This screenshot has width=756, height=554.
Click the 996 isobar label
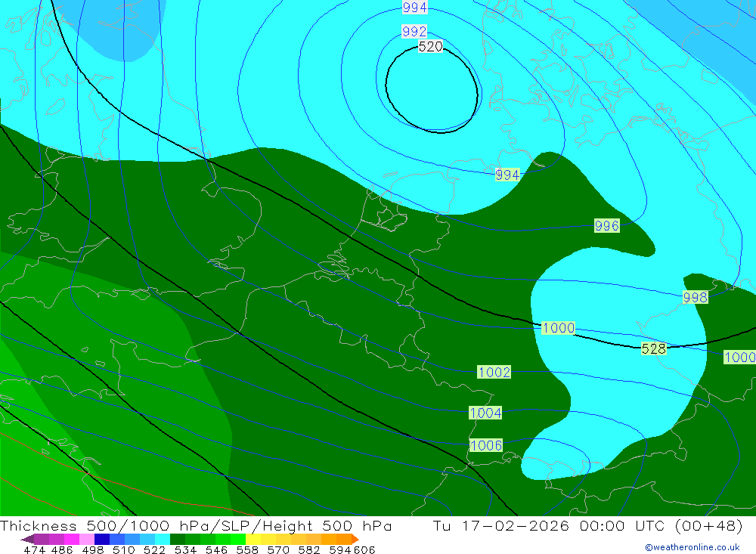(x=606, y=225)
